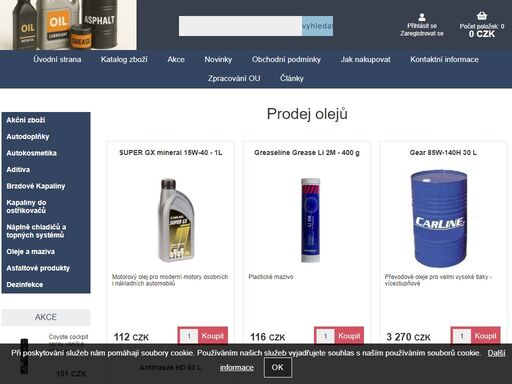512x384 pixels.
Task: Click quantity field for Gear 85W-140H
Action: pos(462,336)
